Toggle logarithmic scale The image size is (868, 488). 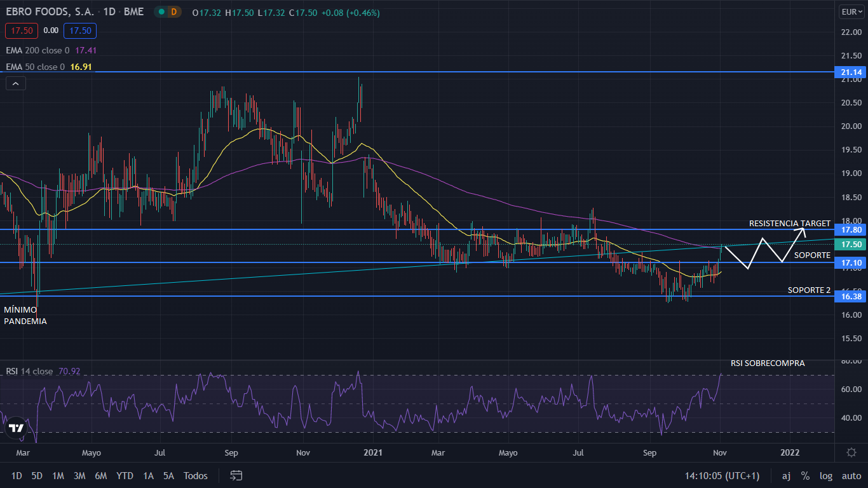point(825,475)
